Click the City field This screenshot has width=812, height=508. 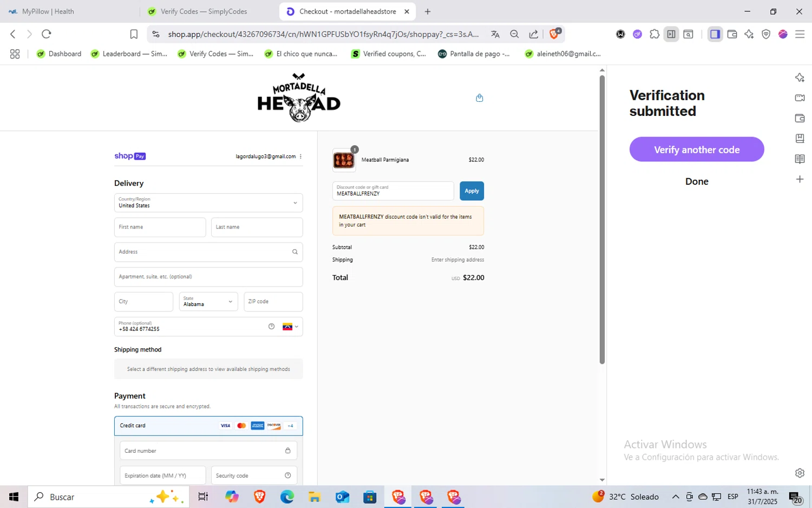(x=143, y=302)
